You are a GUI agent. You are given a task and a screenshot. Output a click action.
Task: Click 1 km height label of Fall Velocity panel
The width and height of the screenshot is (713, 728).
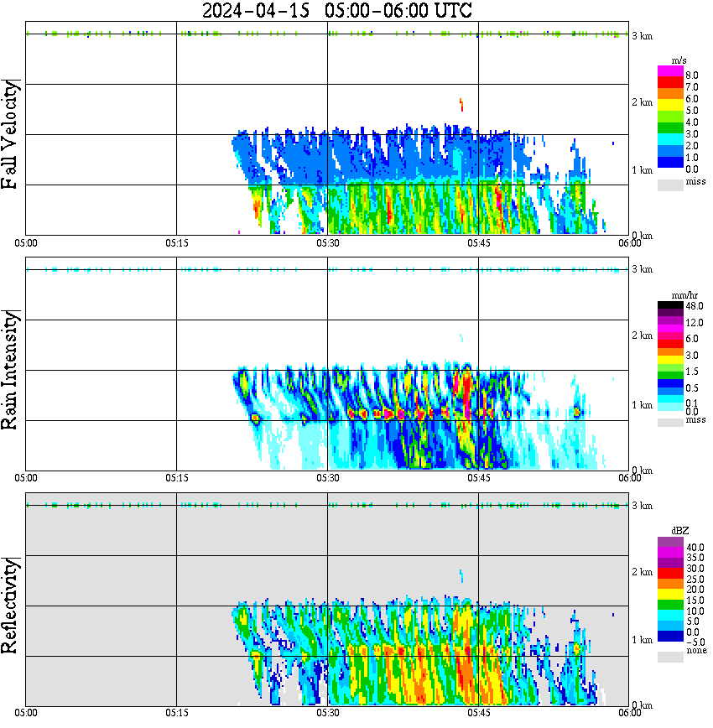tap(643, 170)
